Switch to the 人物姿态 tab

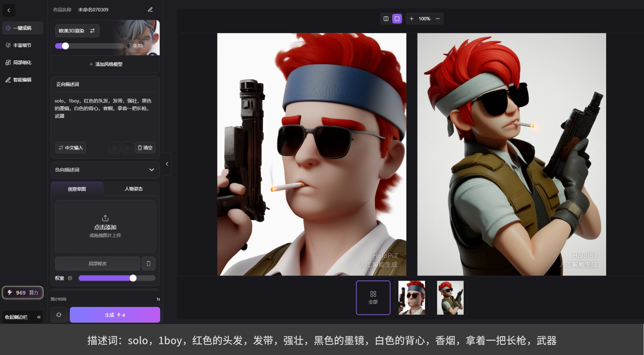click(x=134, y=189)
